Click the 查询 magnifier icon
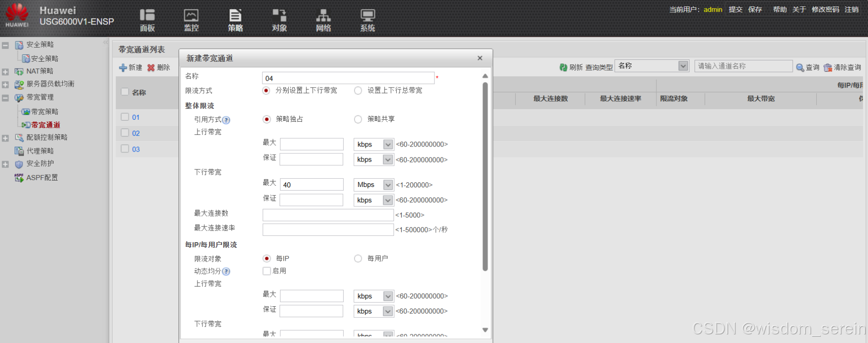This screenshot has height=343, width=868. tap(800, 67)
